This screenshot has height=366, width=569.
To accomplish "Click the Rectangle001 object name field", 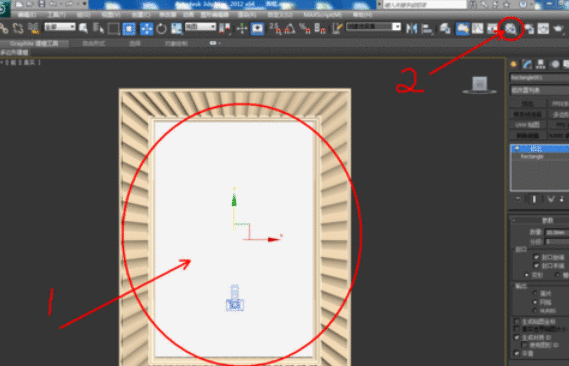I will [540, 78].
